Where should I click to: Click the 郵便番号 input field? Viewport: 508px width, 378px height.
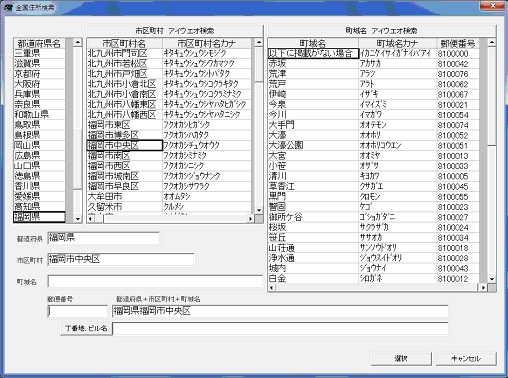click(77, 311)
